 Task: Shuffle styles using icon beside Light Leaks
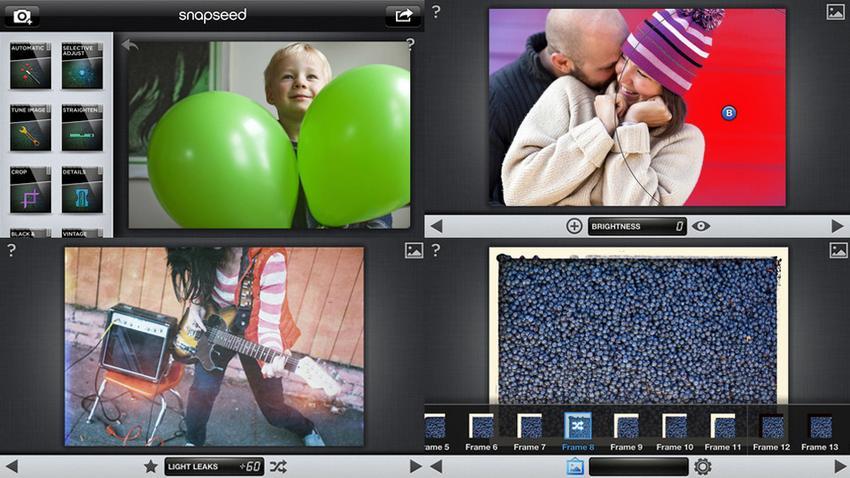[278, 466]
